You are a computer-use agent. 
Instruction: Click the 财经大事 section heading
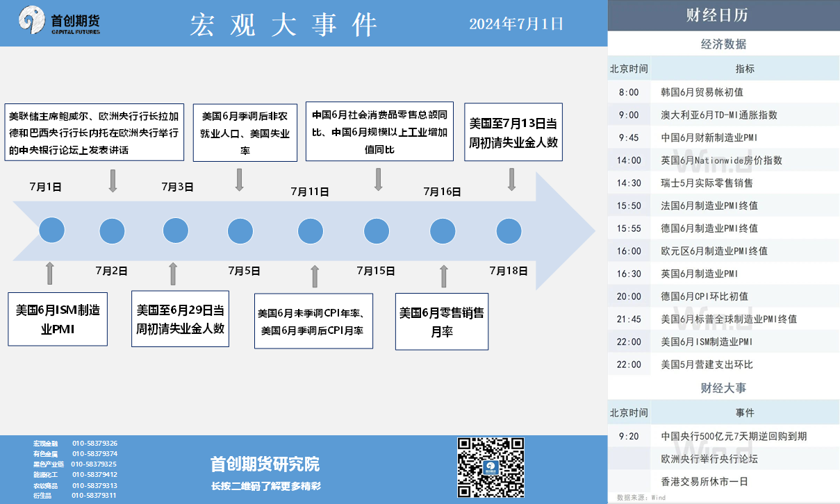[724, 388]
